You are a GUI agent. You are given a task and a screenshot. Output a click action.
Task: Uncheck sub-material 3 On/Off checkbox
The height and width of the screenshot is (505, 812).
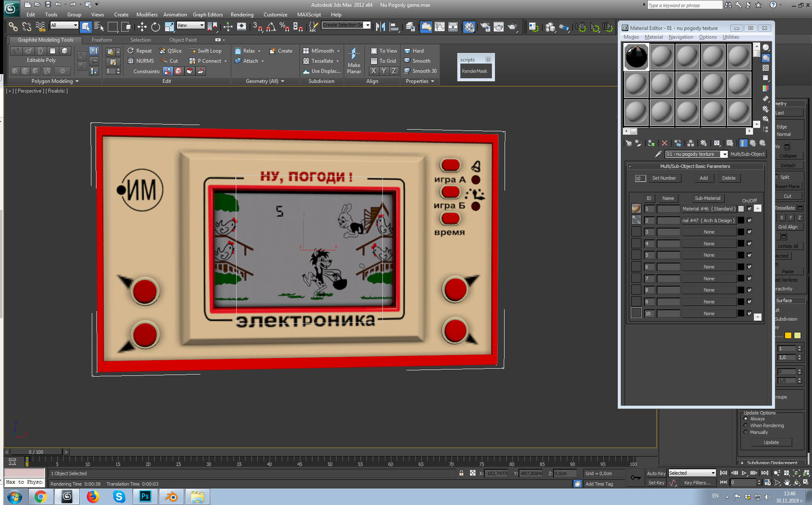pyautogui.click(x=749, y=232)
